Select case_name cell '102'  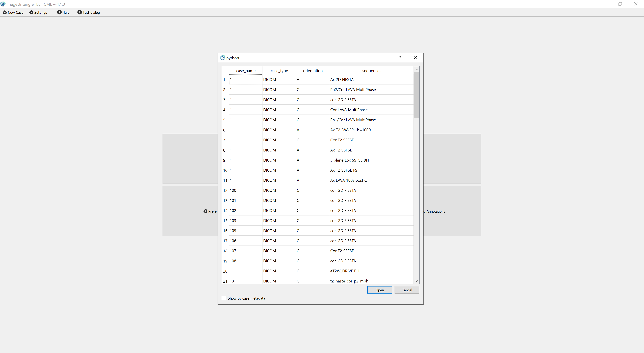(246, 211)
